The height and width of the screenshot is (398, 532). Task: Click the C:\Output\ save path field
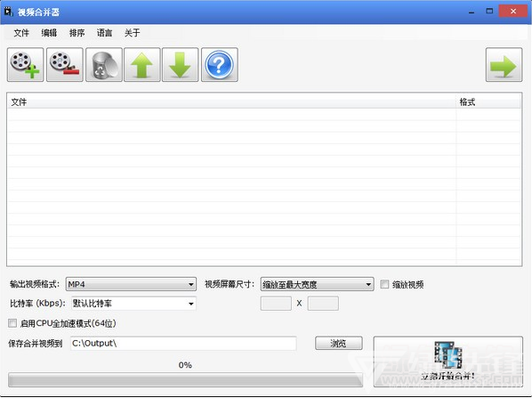click(183, 344)
